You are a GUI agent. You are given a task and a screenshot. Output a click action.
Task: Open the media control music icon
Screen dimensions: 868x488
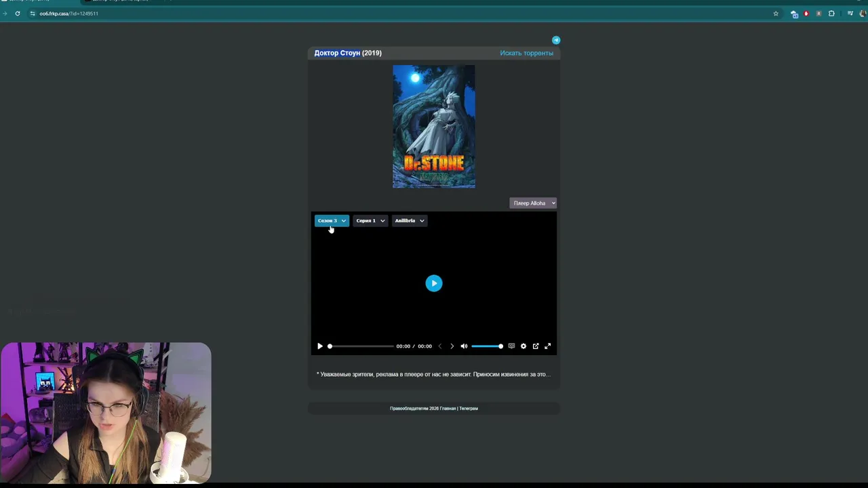(850, 14)
